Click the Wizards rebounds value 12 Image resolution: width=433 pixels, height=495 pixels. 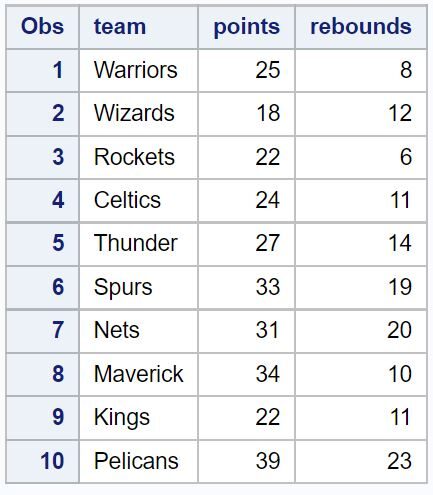(400, 113)
